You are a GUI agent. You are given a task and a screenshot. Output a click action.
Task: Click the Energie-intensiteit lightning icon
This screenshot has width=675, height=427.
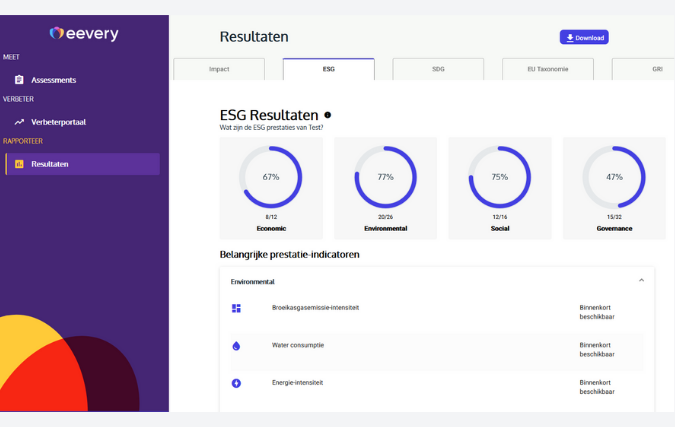236,383
